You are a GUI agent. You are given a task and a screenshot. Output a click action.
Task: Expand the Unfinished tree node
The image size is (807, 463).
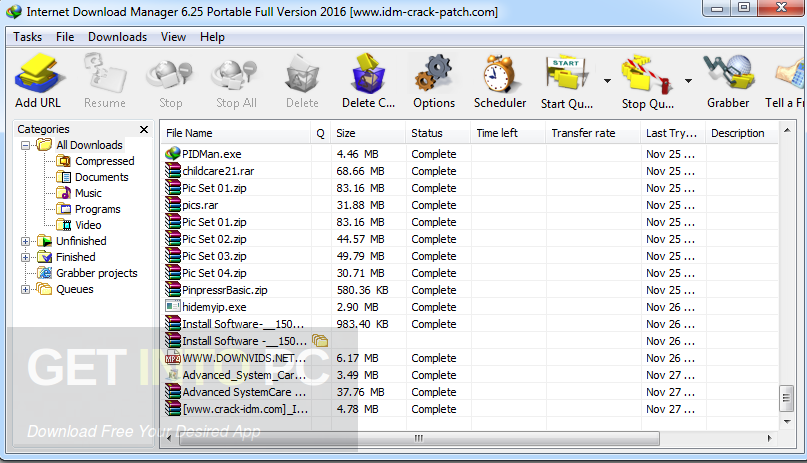[x=25, y=241]
